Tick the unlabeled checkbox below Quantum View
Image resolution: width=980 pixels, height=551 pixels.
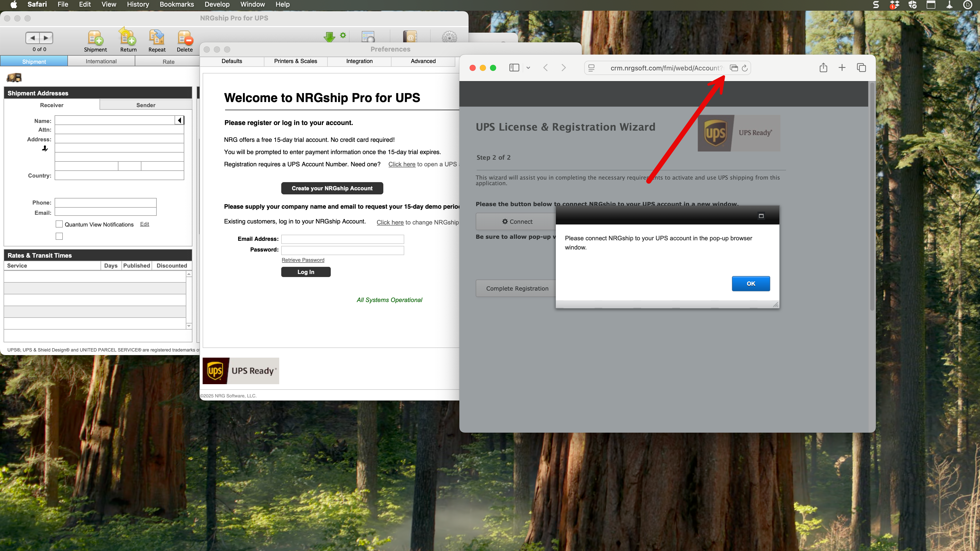(59, 236)
